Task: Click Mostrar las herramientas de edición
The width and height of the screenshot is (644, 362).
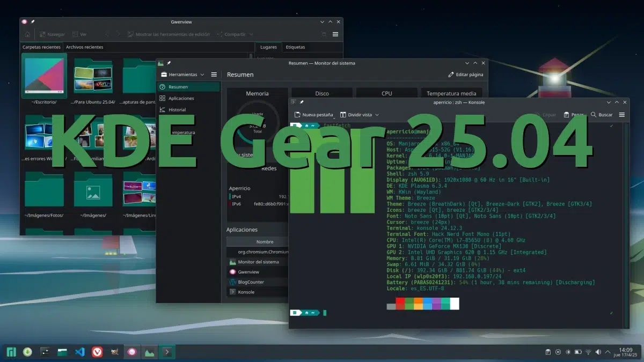Action: coord(169,34)
